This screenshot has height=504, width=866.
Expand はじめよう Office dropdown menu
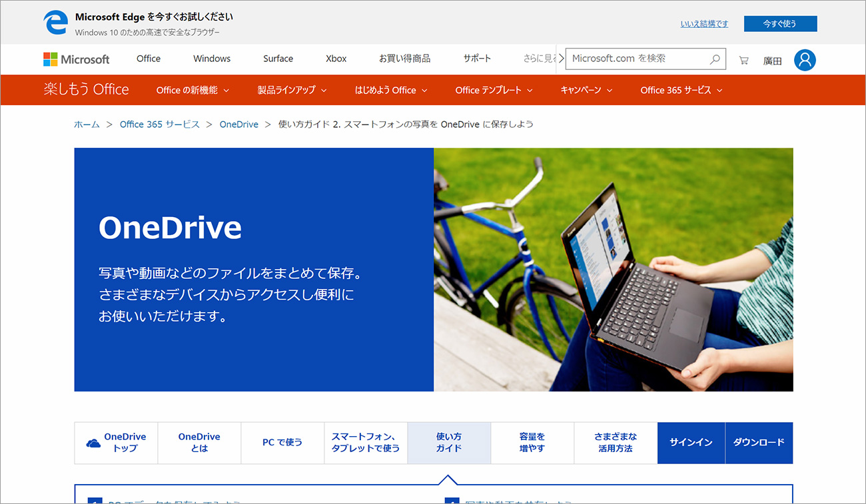(391, 91)
